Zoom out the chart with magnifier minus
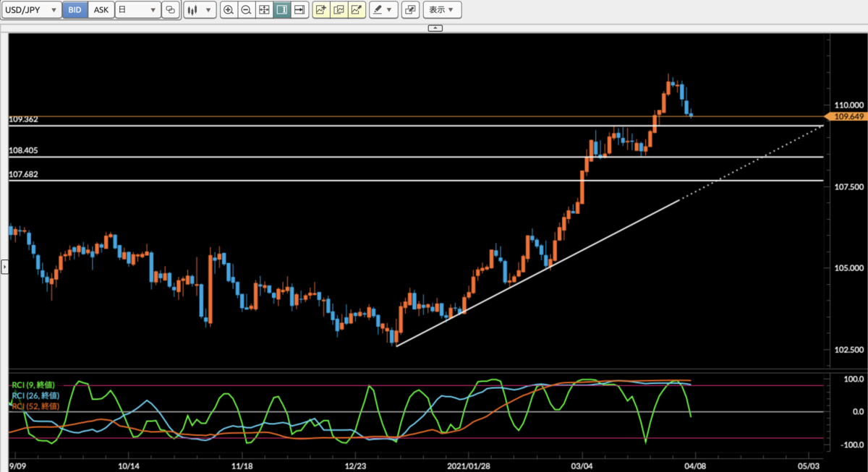The image size is (868, 472). [x=246, y=10]
